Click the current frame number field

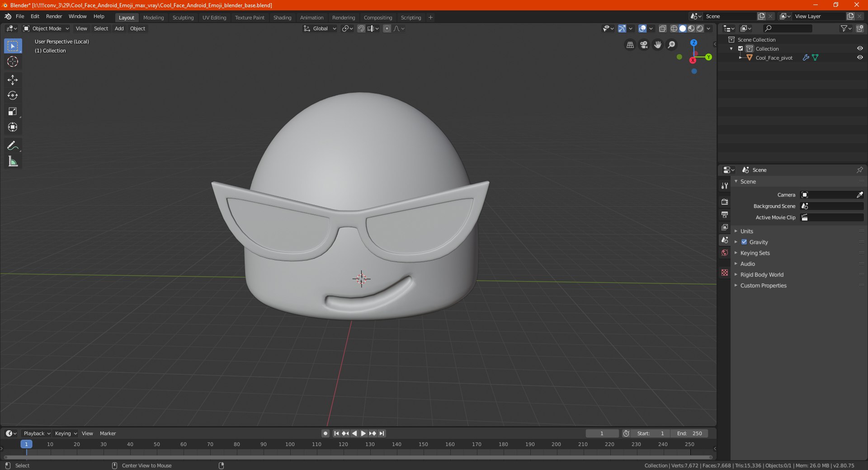[x=602, y=433]
